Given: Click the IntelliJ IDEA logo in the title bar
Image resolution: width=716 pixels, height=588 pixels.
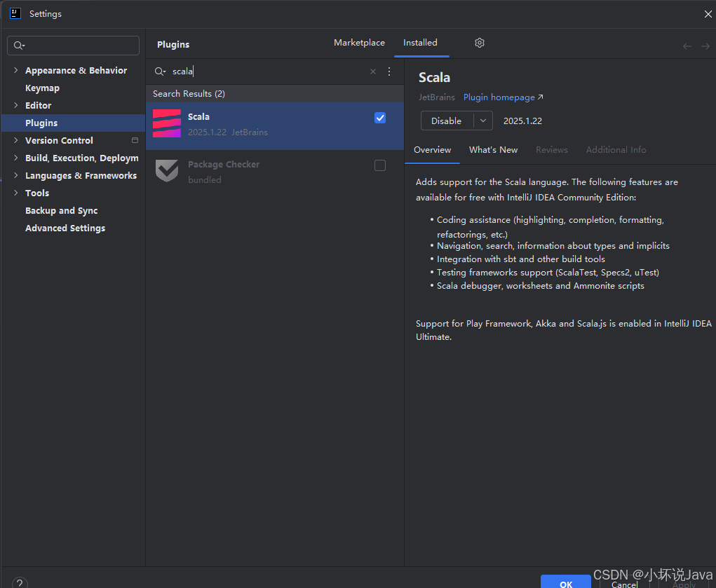Looking at the screenshot, I should point(15,13).
